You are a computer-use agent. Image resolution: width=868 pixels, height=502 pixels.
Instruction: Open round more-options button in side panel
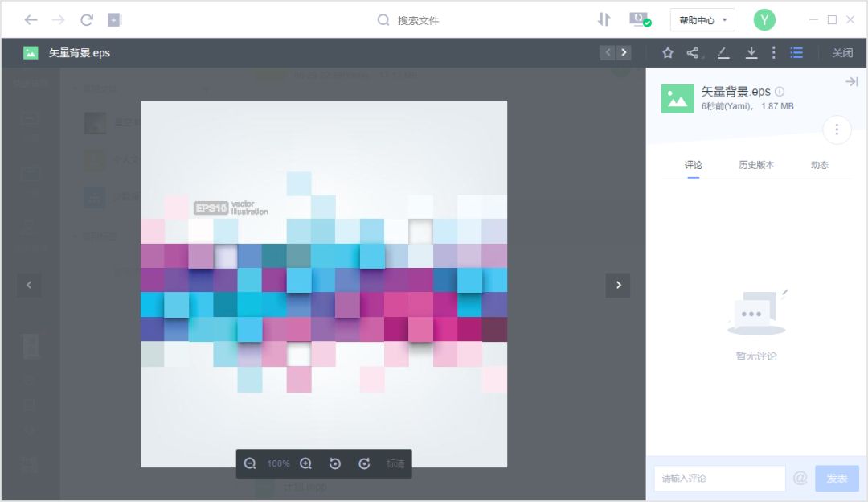pos(837,130)
